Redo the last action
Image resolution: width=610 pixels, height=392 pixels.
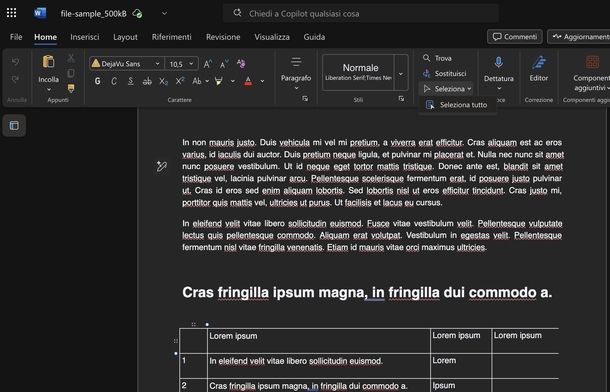[16, 79]
